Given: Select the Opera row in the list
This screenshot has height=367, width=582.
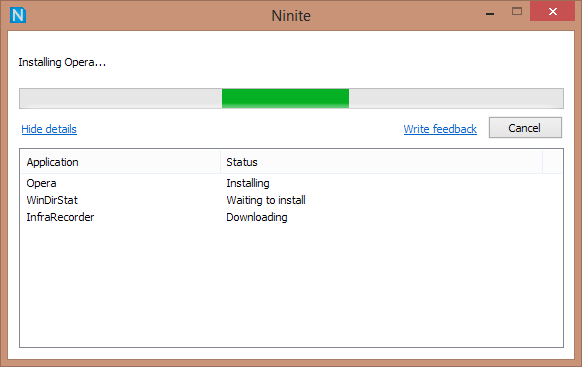Looking at the screenshot, I should click(x=291, y=183).
